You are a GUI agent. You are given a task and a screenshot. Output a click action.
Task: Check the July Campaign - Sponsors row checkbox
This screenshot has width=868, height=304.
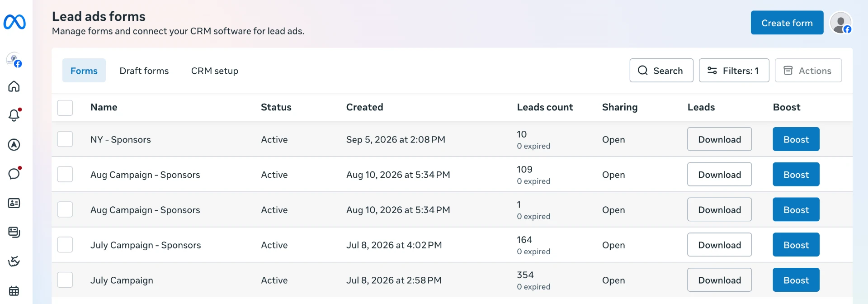pyautogui.click(x=65, y=245)
